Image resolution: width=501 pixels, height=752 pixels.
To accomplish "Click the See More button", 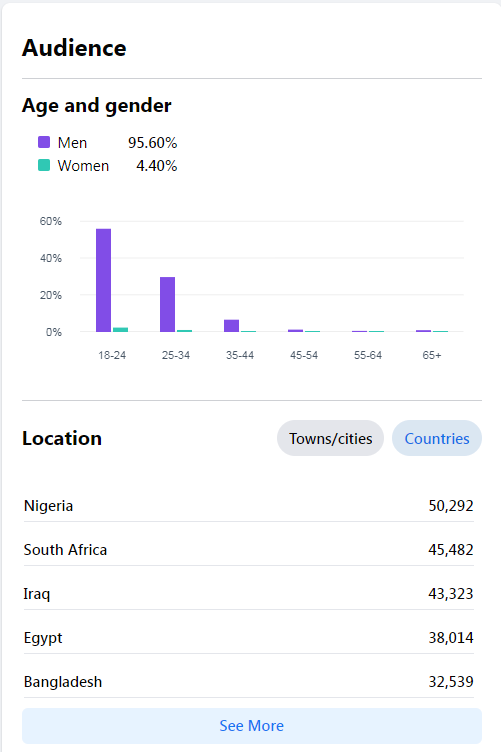I will tap(252, 726).
